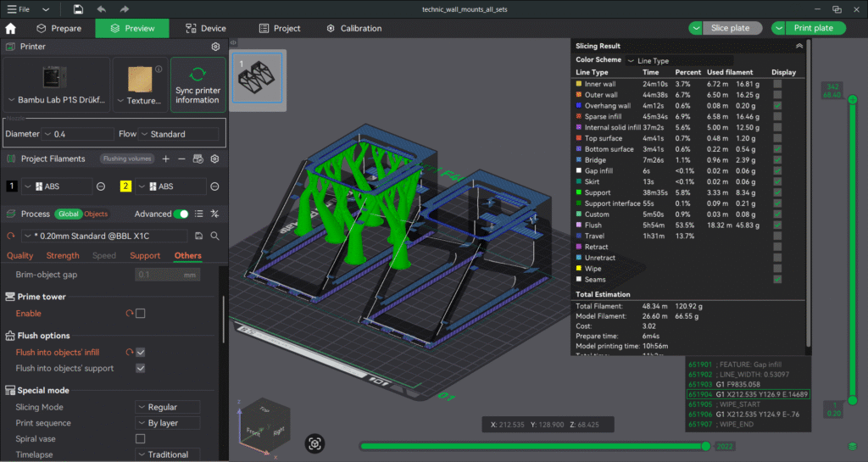
Task: Toggle display of Travel lines
Action: 778,236
